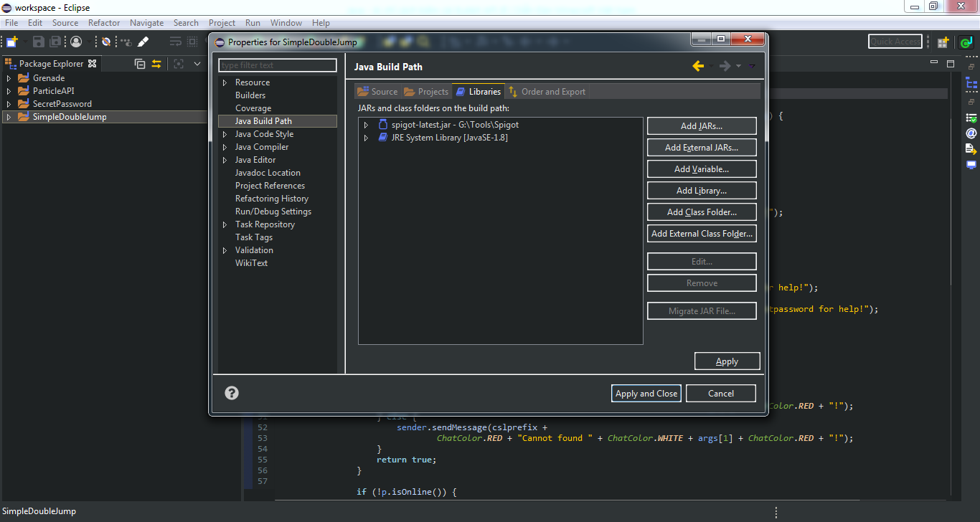The image size is (980, 522).
Task: Expand the spigot-latest.jar library entry
Action: (x=366, y=125)
